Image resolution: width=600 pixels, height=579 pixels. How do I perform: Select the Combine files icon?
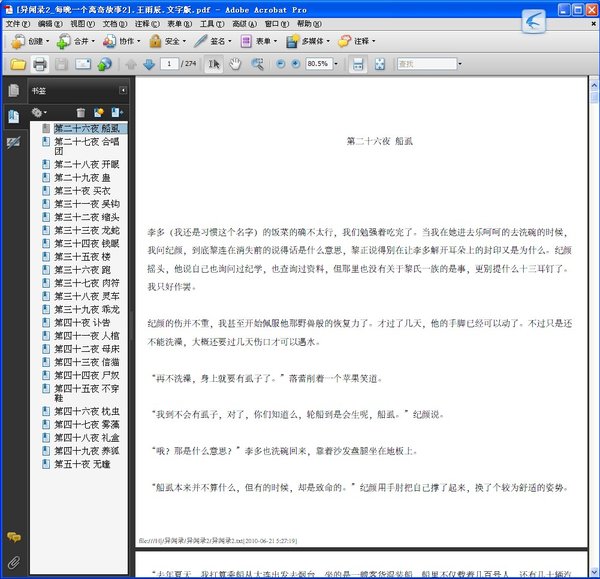coord(64,41)
